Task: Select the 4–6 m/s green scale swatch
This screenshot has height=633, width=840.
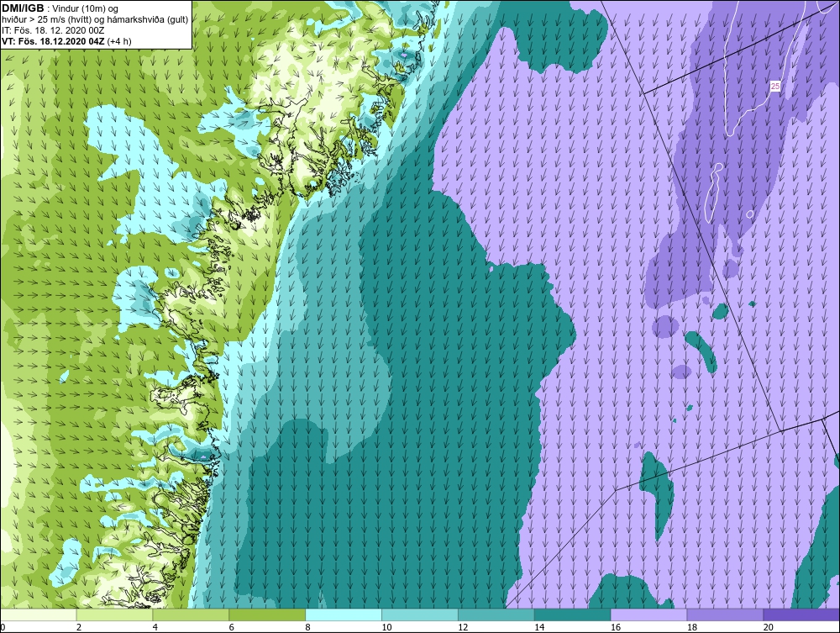Action: tap(191, 615)
